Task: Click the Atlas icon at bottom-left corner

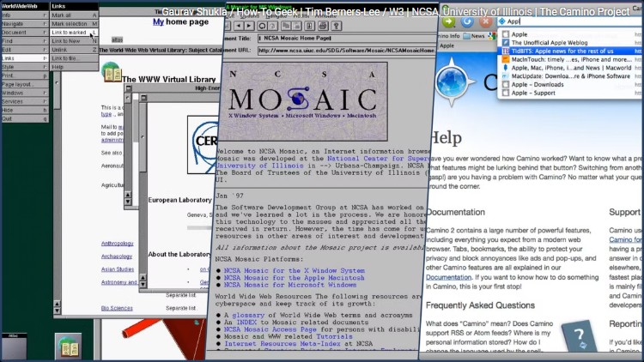Action: coord(14,346)
